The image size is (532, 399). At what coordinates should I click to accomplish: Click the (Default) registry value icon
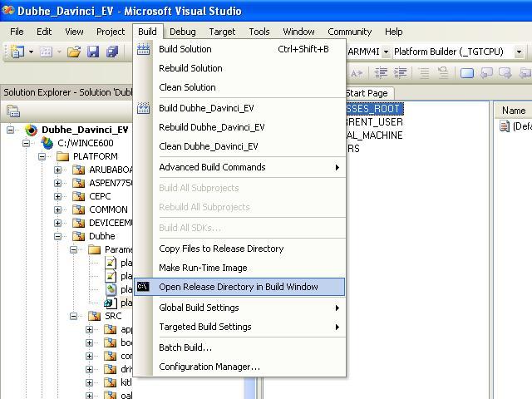point(505,126)
